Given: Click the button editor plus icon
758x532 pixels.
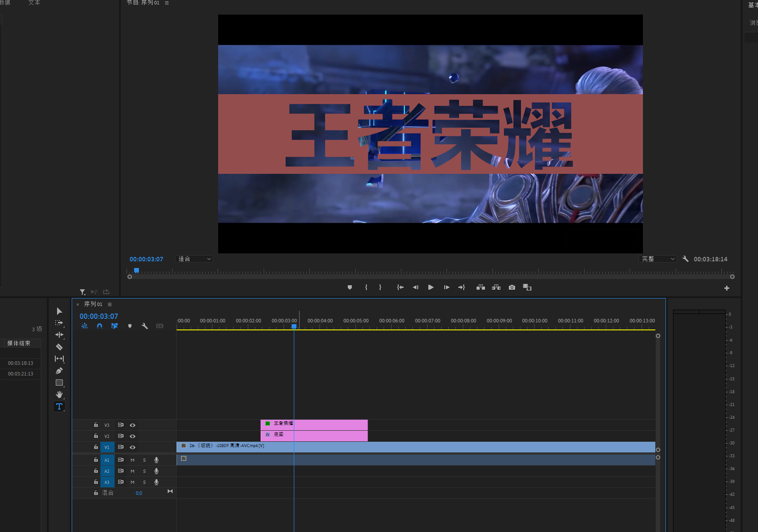Looking at the screenshot, I should coord(727,288).
